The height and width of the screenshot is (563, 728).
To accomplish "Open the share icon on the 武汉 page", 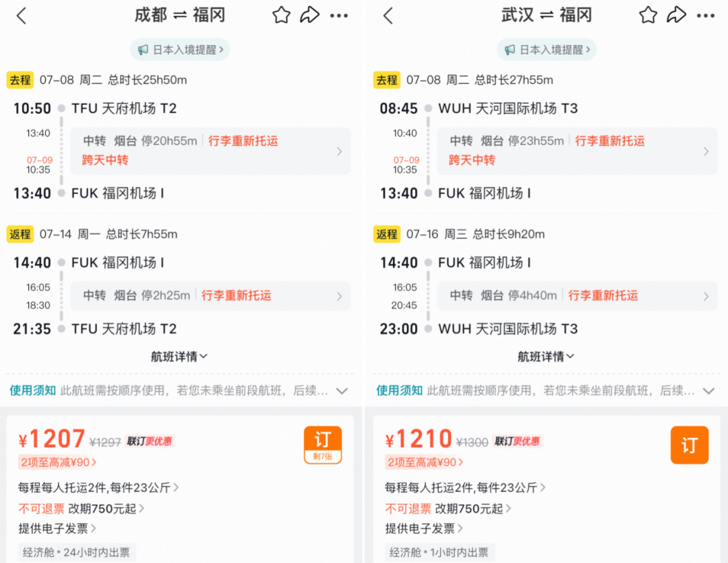I will point(677,15).
